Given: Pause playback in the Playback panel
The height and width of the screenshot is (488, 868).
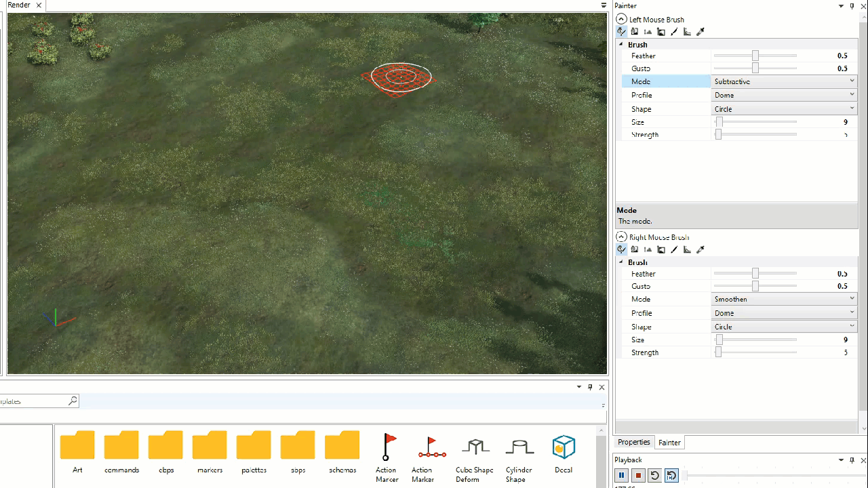Looking at the screenshot, I should tap(622, 476).
